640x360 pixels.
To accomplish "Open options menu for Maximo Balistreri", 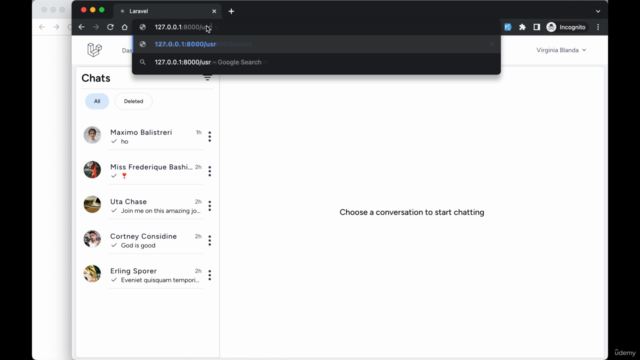I will pyautogui.click(x=210, y=137).
